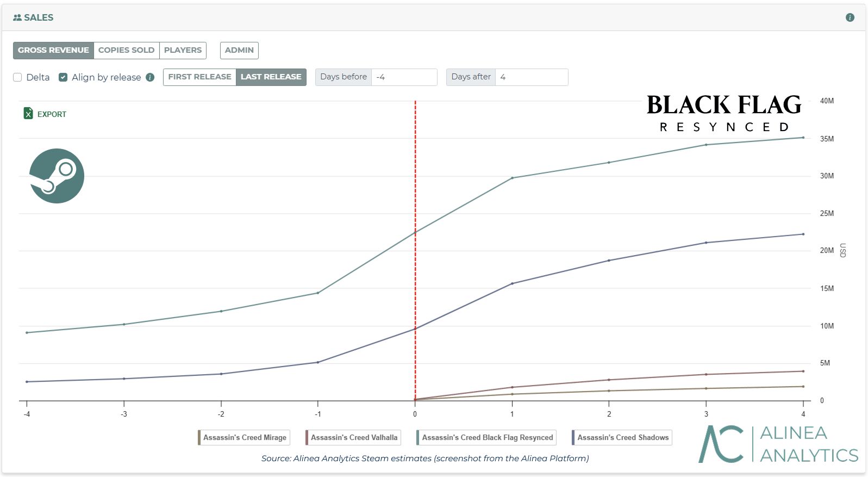This screenshot has height=477, width=868.
Task: Click Mirage data point at day 4
Action: coord(803,387)
